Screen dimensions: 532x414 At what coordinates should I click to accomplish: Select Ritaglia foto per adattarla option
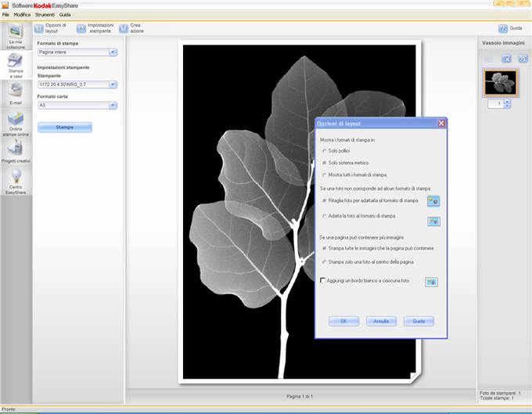[325, 200]
